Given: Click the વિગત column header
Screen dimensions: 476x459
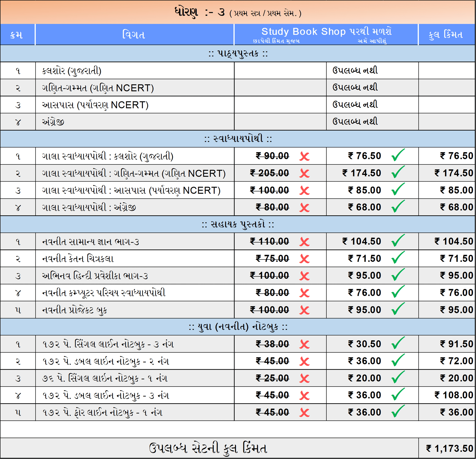Looking at the screenshot, I should point(134,35).
